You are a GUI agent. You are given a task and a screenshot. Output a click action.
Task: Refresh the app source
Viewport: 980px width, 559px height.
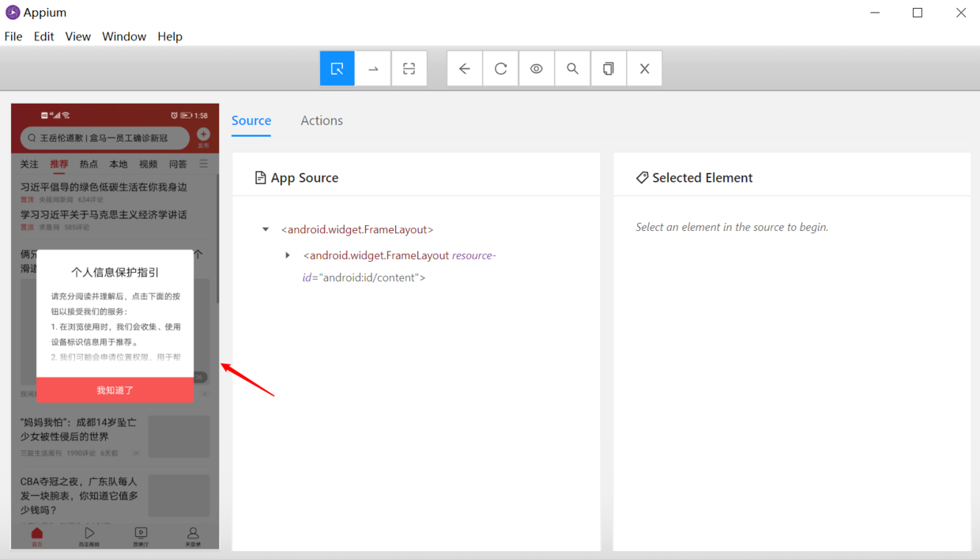500,68
